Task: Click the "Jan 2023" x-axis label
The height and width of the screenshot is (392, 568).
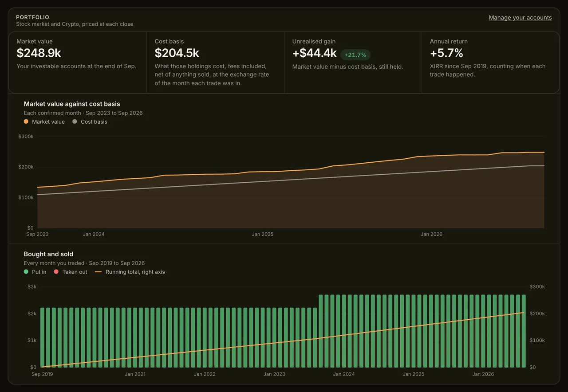Action: tap(274, 374)
